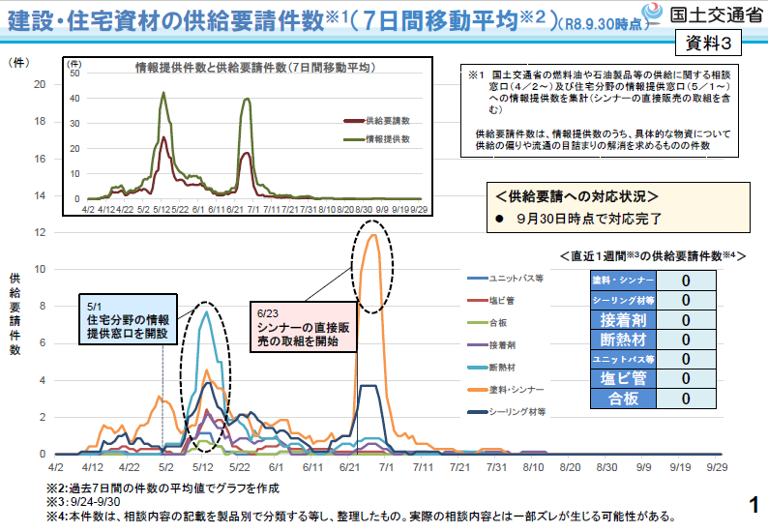The width and height of the screenshot is (768, 532).
Task: Click the blue ユニットバス等 legend line sample
Action: [478, 279]
